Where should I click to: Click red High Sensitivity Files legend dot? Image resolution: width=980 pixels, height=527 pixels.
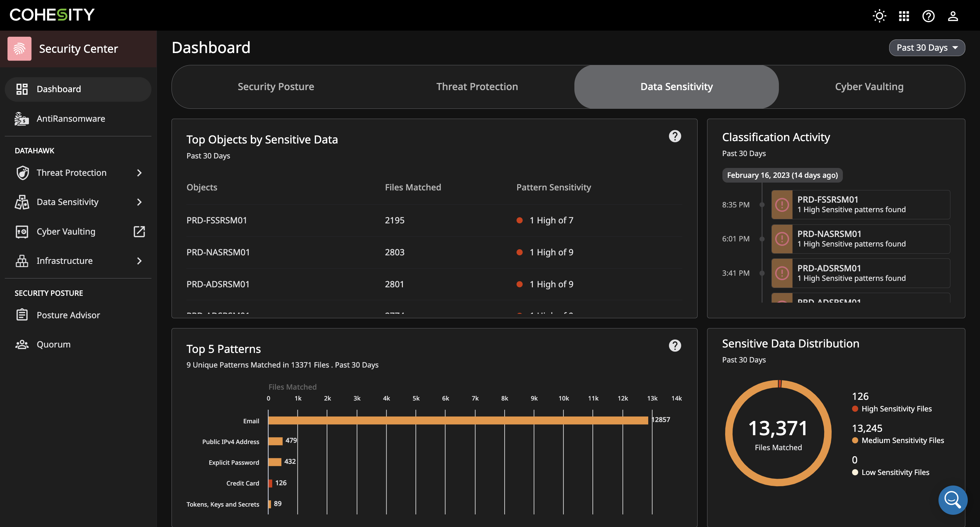tap(855, 409)
